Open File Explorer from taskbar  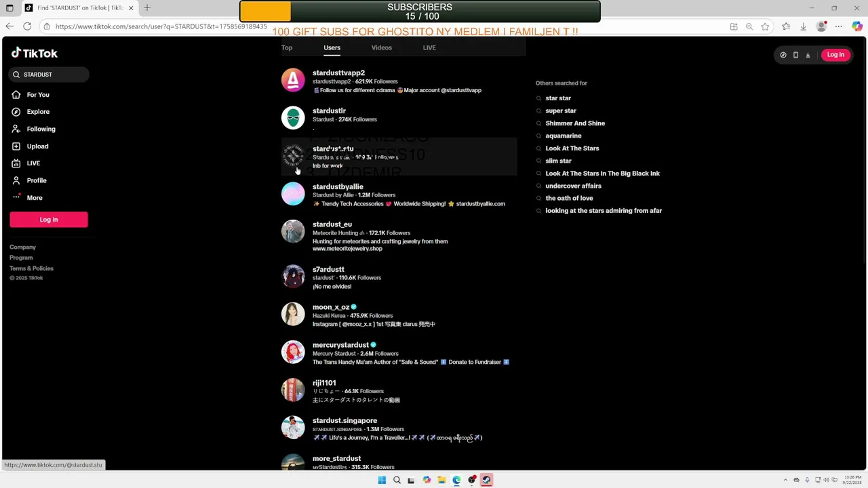441,480
